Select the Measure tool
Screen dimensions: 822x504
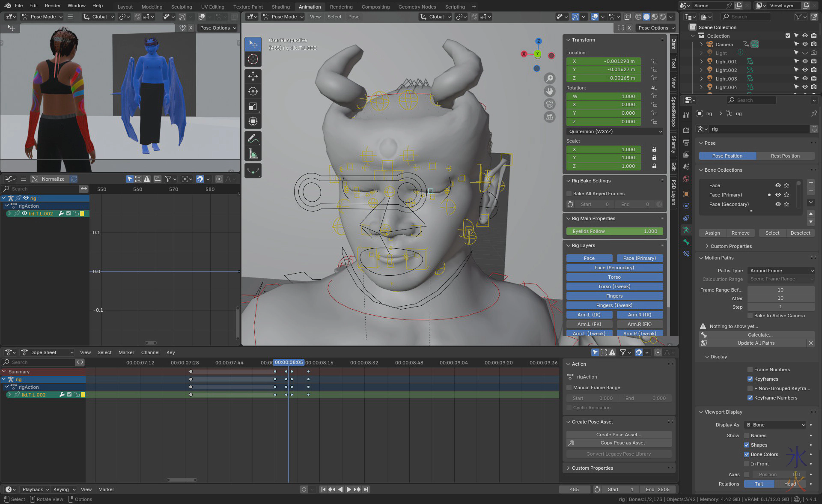[253, 154]
